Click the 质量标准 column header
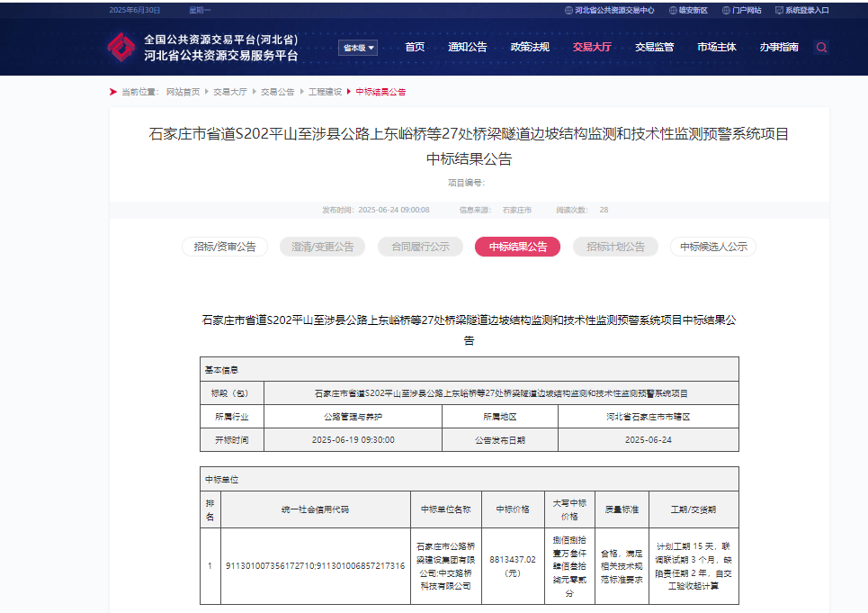This screenshot has height=613, width=868. [x=622, y=509]
